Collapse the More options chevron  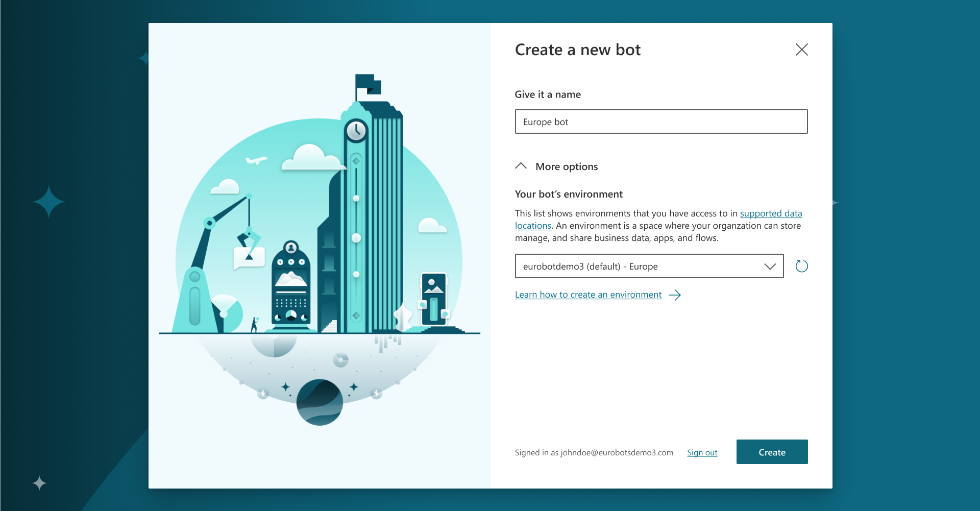click(521, 166)
